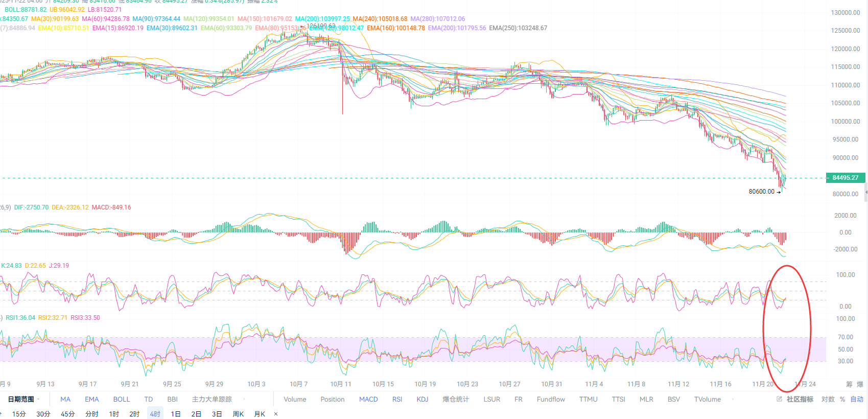
Task: Click the 筹 icon on time axis
Action: (x=849, y=384)
